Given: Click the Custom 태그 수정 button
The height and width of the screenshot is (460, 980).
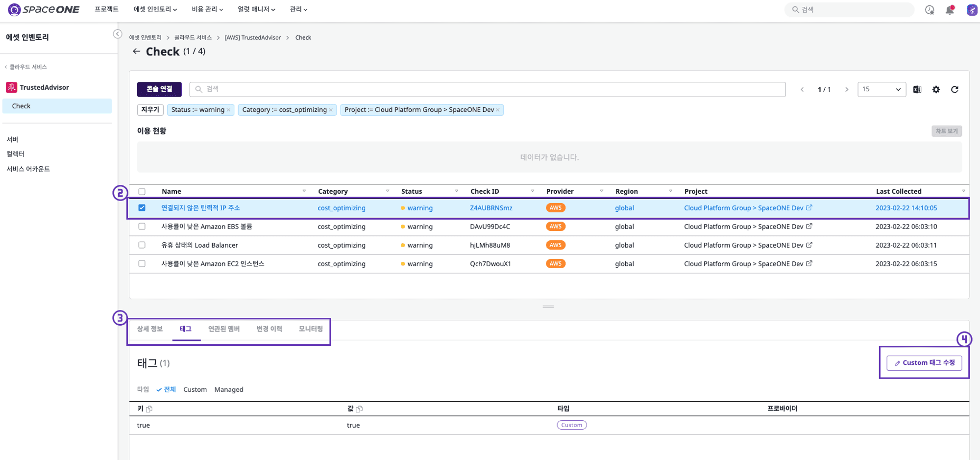Looking at the screenshot, I should click(x=924, y=363).
